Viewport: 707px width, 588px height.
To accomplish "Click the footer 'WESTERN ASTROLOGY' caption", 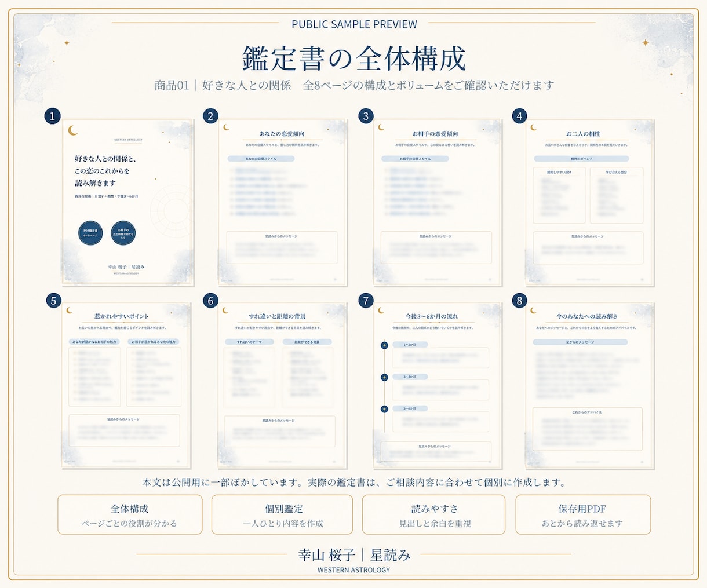I will point(353,570).
